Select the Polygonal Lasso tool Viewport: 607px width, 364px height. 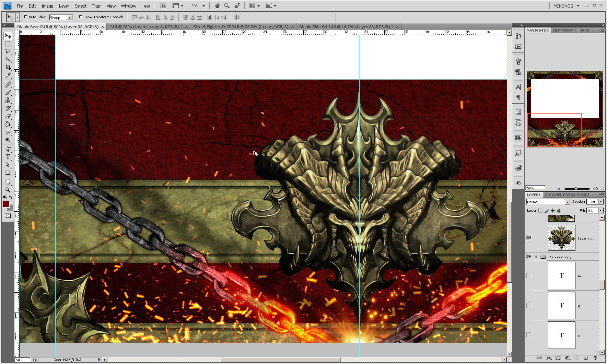pyautogui.click(x=8, y=51)
